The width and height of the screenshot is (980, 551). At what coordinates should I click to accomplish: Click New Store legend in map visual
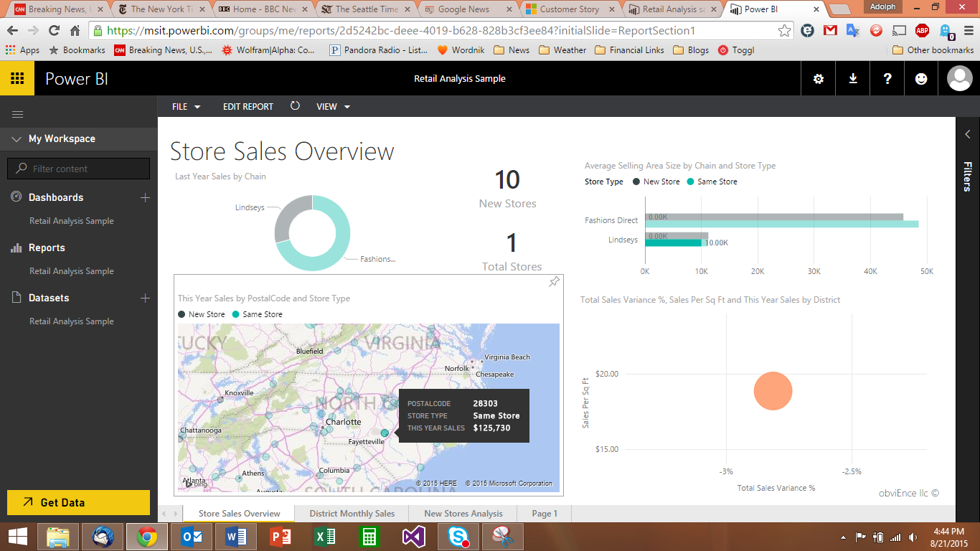coord(202,314)
